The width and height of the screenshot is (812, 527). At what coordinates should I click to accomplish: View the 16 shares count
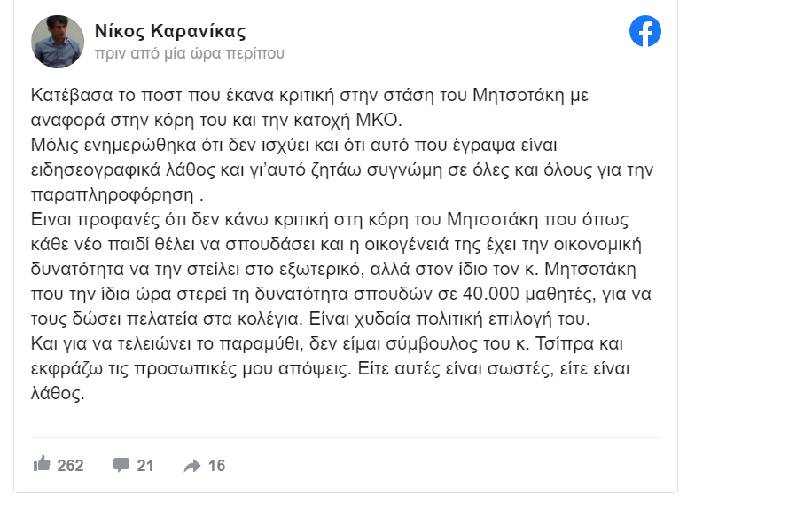coord(216,465)
